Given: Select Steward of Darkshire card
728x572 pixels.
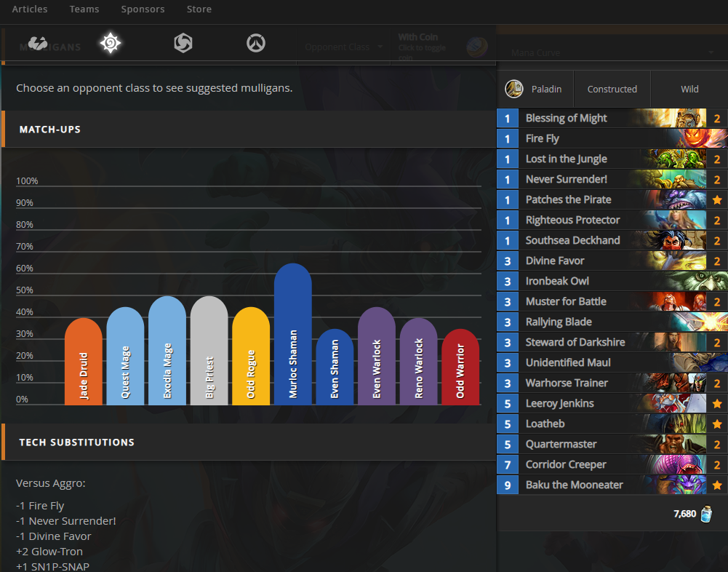Looking at the screenshot, I should pos(612,343).
